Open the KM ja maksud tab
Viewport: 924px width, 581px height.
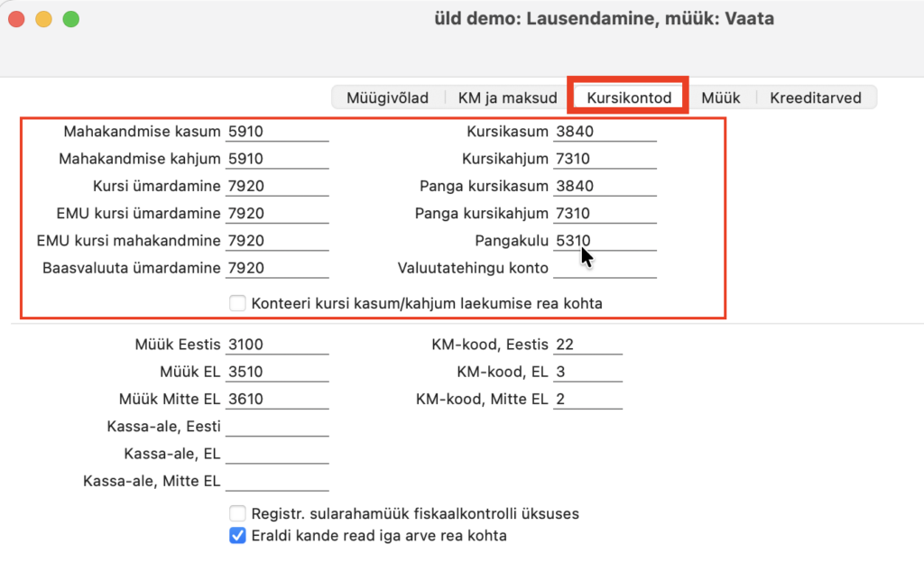[507, 97]
